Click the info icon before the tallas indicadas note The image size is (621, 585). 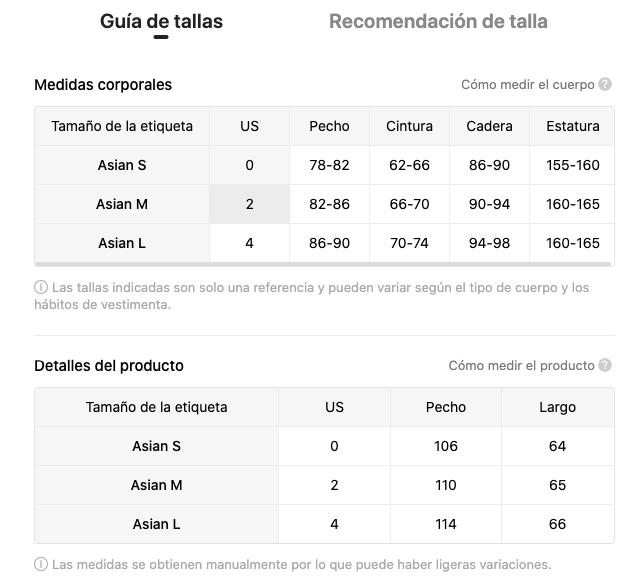pyautogui.click(x=41, y=288)
